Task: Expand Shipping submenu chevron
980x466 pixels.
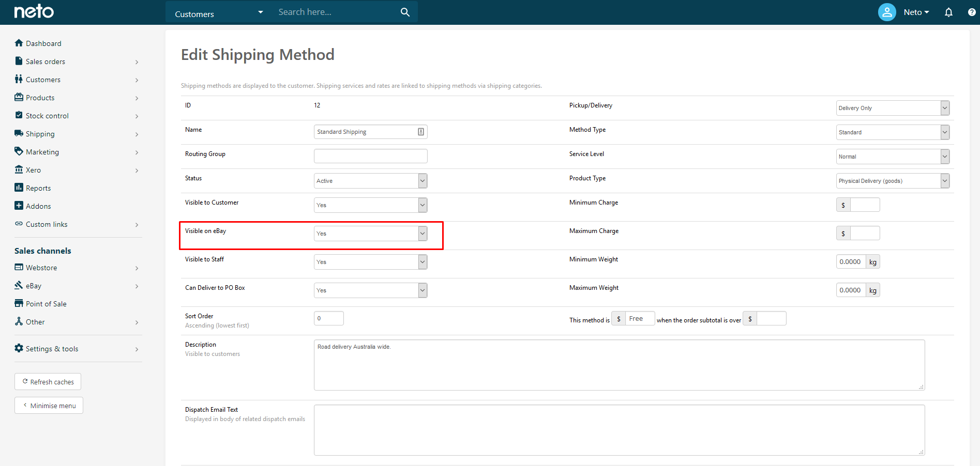Action: [x=137, y=134]
